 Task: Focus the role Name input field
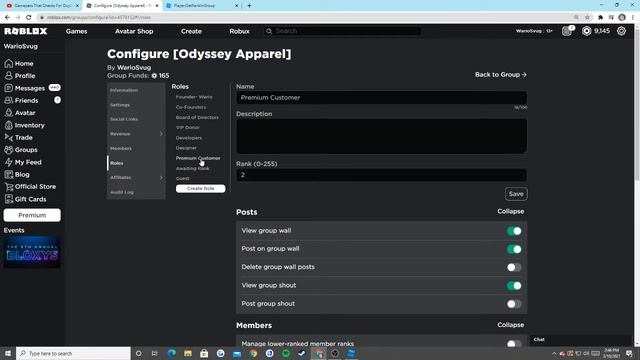click(381, 98)
